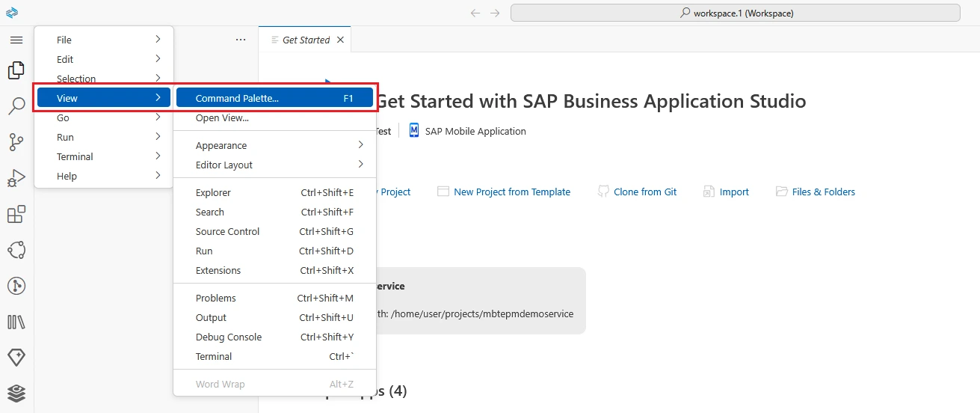Expand the Appearance submenu

274,145
